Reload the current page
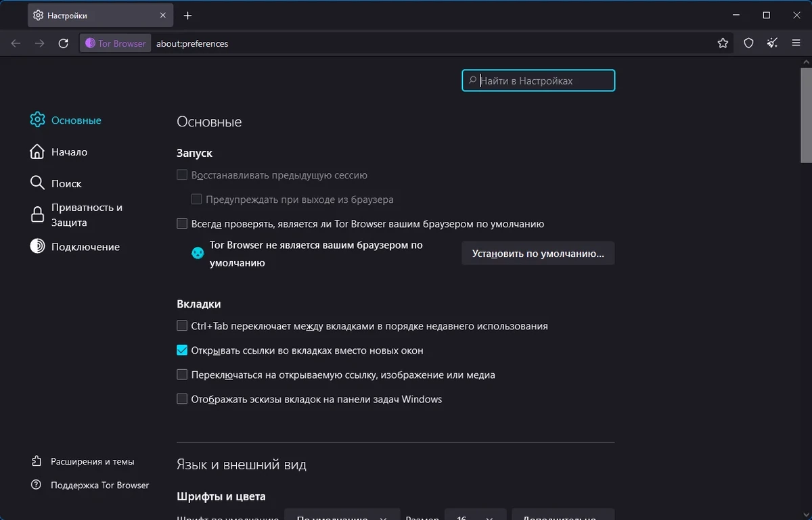 pyautogui.click(x=64, y=43)
